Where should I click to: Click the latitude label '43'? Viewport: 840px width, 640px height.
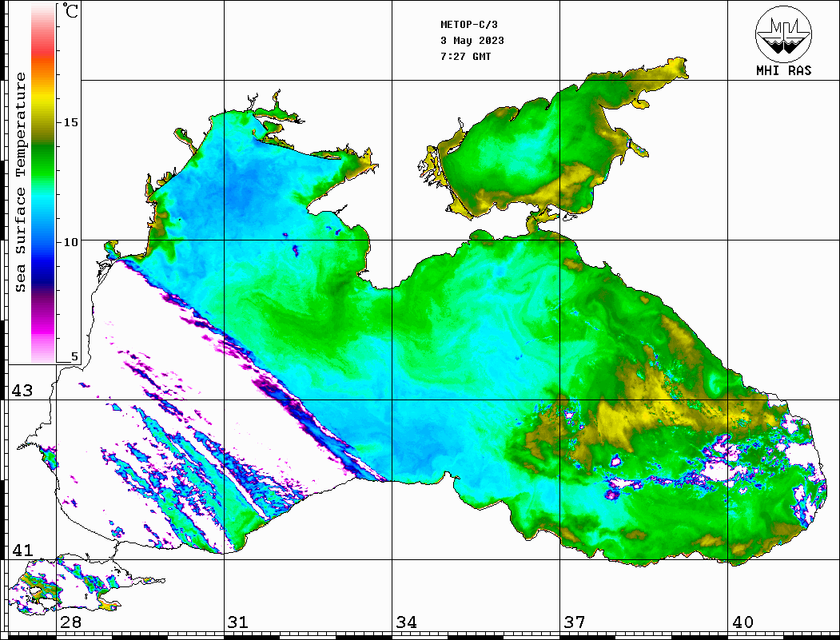coord(22,391)
